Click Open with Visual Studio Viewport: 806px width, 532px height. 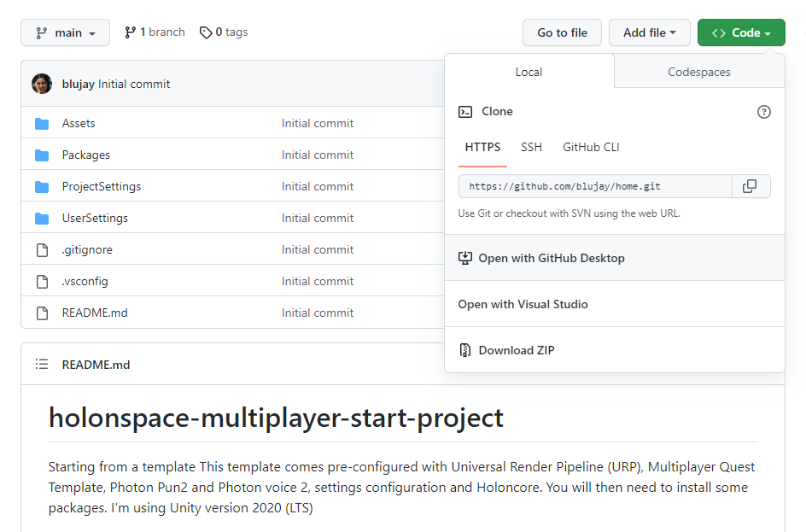tap(614, 304)
